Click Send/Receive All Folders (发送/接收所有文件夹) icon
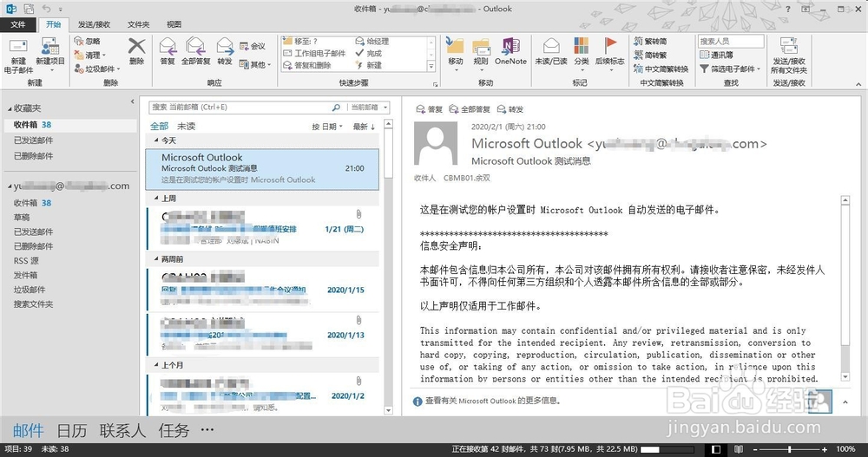The image size is (868, 457). pyautogui.click(x=788, y=46)
